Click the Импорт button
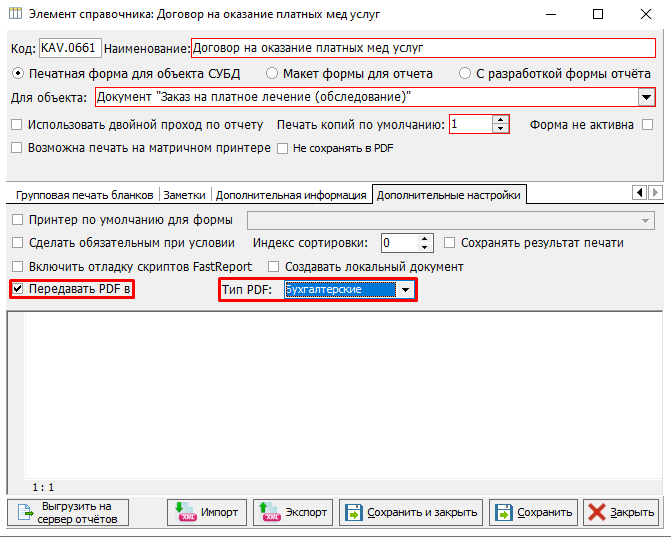 click(x=207, y=512)
